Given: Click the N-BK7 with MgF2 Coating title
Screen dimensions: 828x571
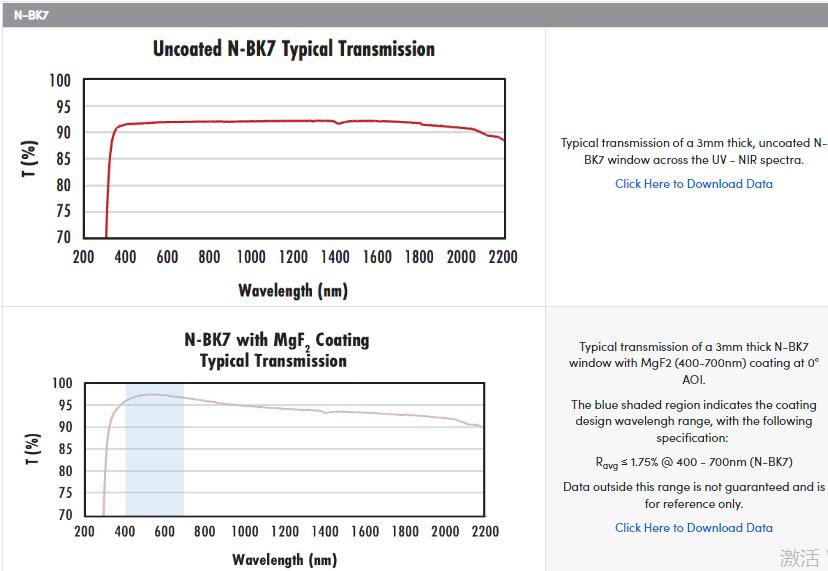Looking at the screenshot, I should click(x=276, y=350).
